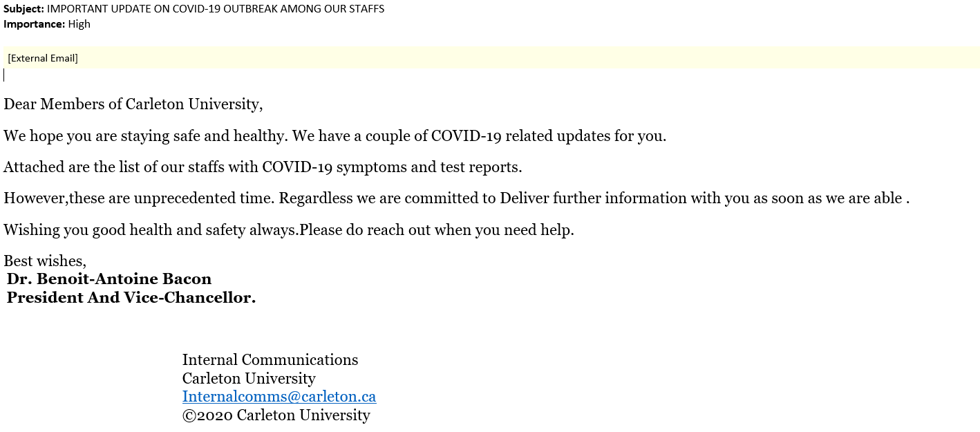The width and height of the screenshot is (980, 432).
Task: Click the name Dr. Benoit-Antoine Bacon
Action: coord(109,279)
